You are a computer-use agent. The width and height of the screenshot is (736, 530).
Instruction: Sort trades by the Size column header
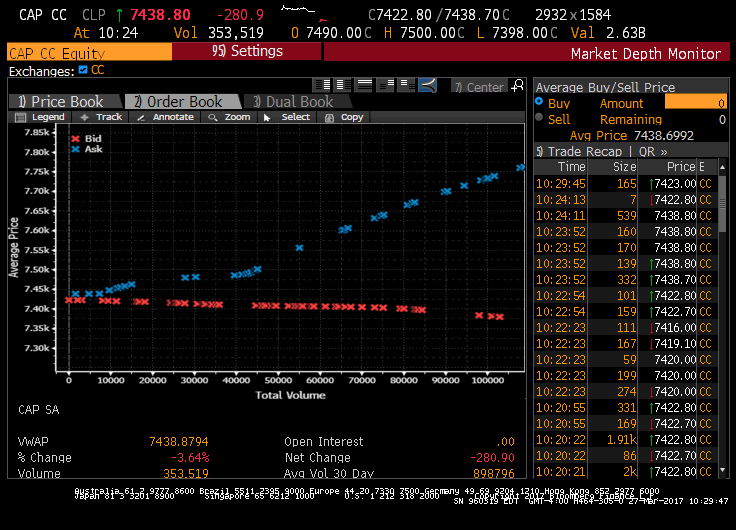613,167
